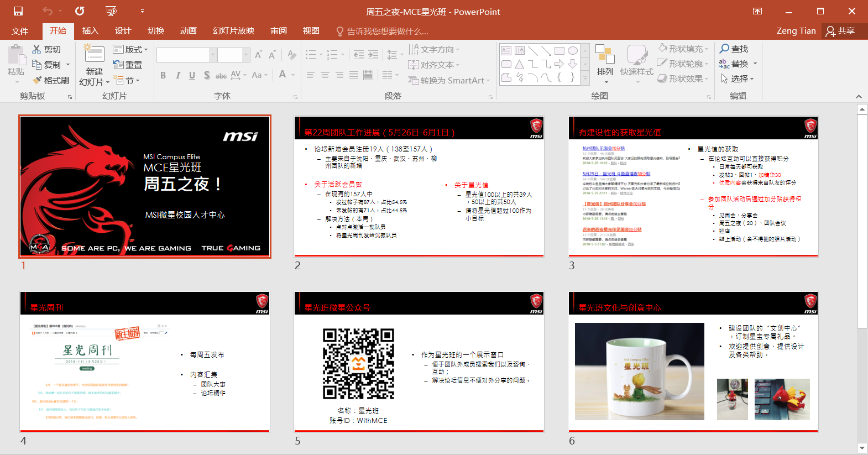Click 新建幻灯片 new slide icon
The width and height of the screenshot is (868, 455).
[94, 54]
